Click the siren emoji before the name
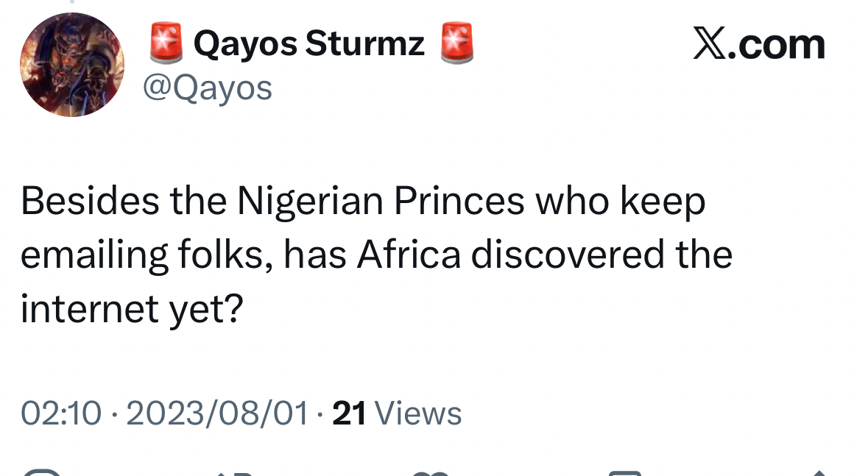This screenshot has height=476, width=868. (x=166, y=43)
